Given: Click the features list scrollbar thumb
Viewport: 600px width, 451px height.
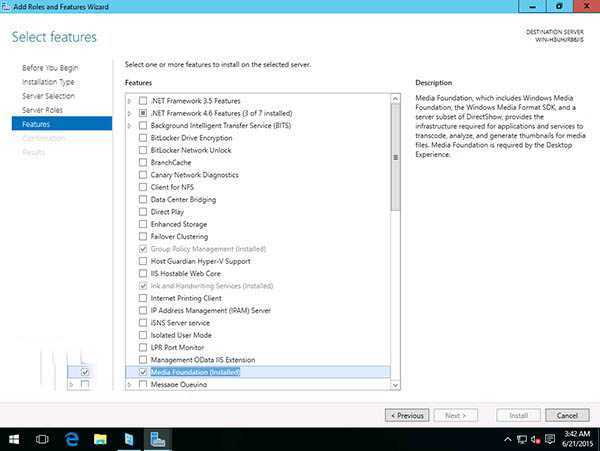Looking at the screenshot, I should (395, 157).
